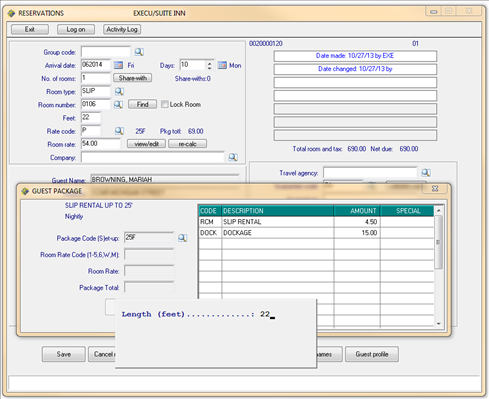Decrease the Days value with down arrow
The height and width of the screenshot is (399, 489).
[209, 68]
